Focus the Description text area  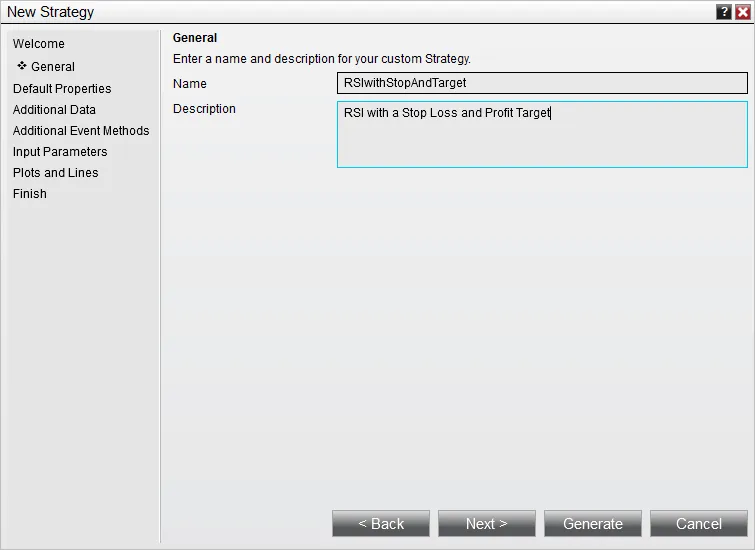pos(542,134)
